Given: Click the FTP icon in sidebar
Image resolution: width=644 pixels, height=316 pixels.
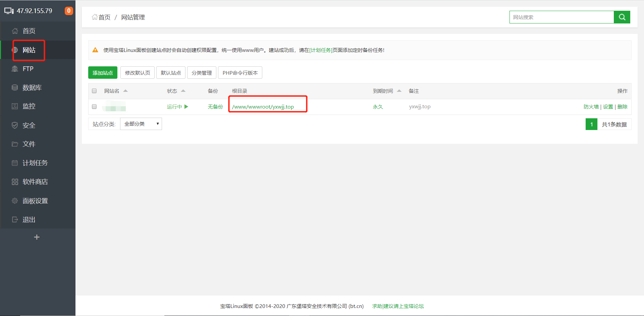Looking at the screenshot, I should point(15,69).
